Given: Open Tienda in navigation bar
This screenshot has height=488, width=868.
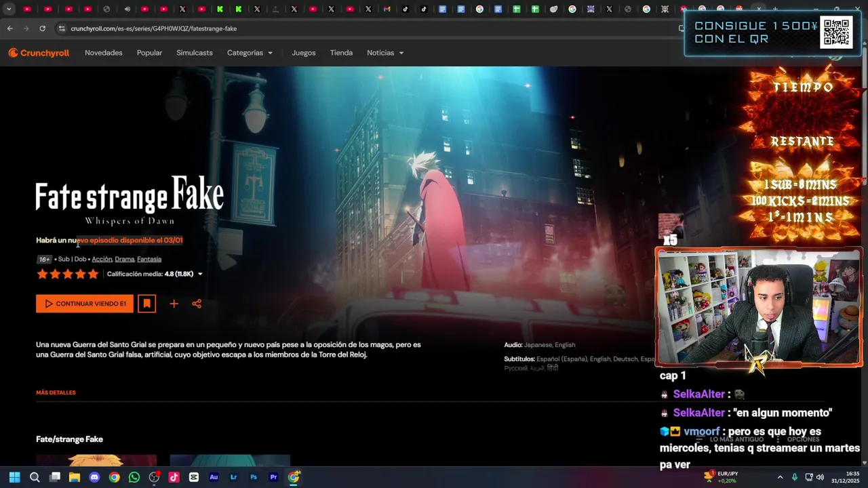Looking at the screenshot, I should click(x=341, y=53).
